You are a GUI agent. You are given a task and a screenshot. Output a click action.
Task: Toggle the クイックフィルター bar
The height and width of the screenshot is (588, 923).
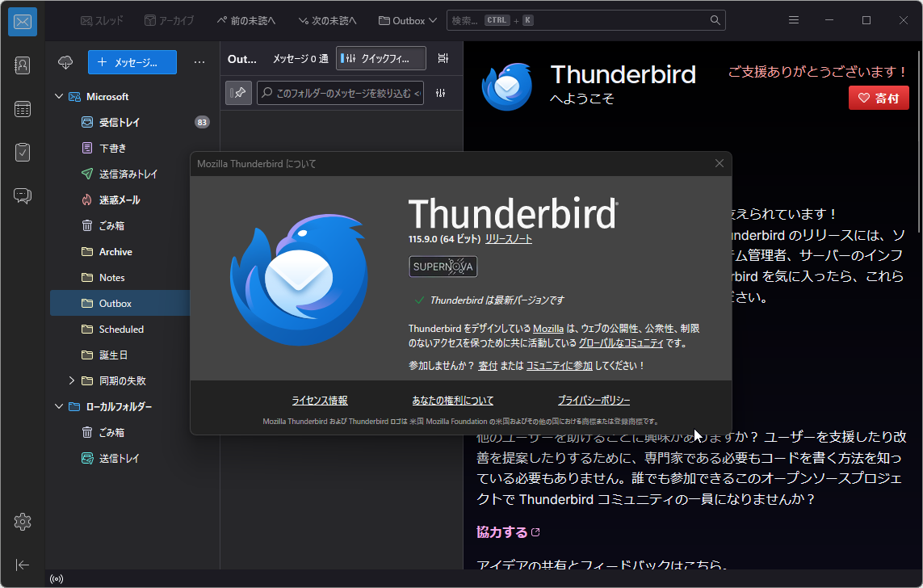[x=380, y=58]
